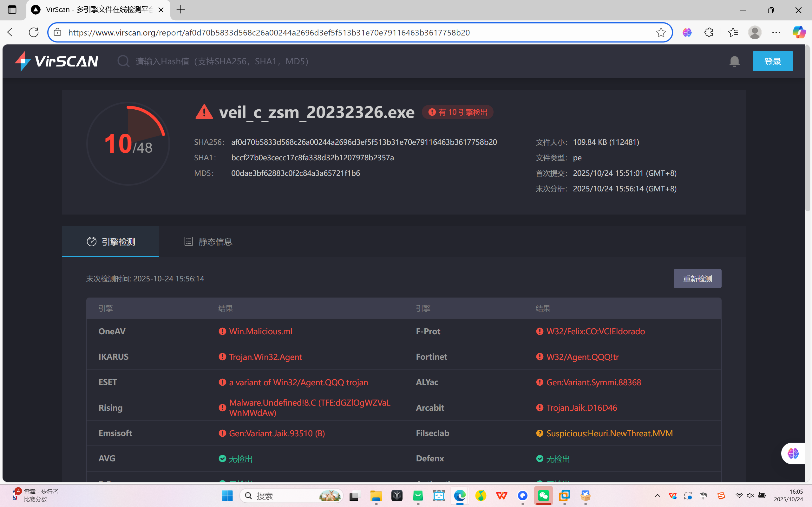Toggle the system volume mute icon
The image size is (812, 507).
tap(750, 496)
